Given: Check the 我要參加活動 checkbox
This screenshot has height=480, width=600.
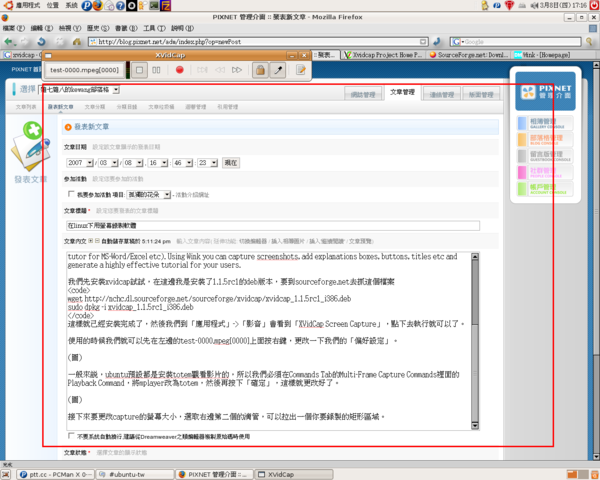Looking at the screenshot, I should pos(71,194).
